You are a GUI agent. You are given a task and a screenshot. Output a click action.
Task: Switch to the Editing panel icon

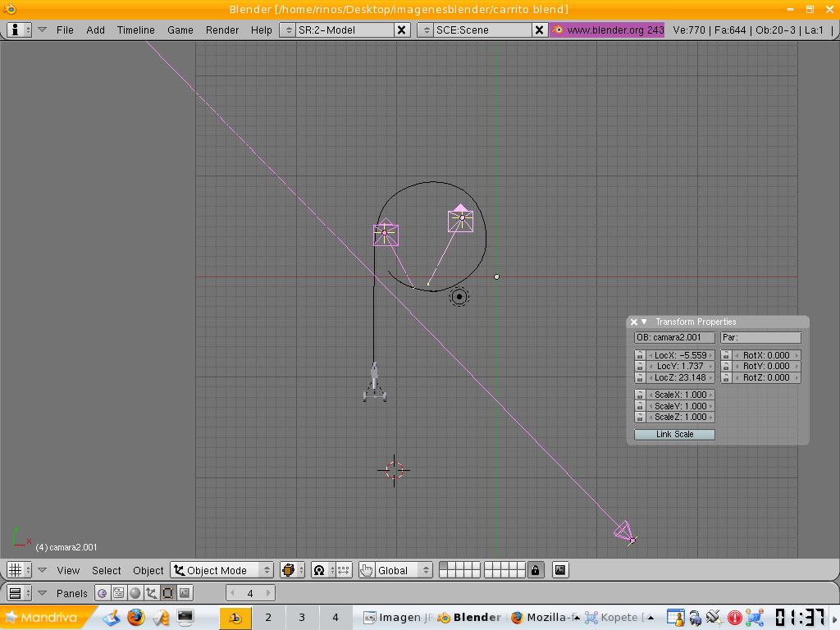click(167, 593)
